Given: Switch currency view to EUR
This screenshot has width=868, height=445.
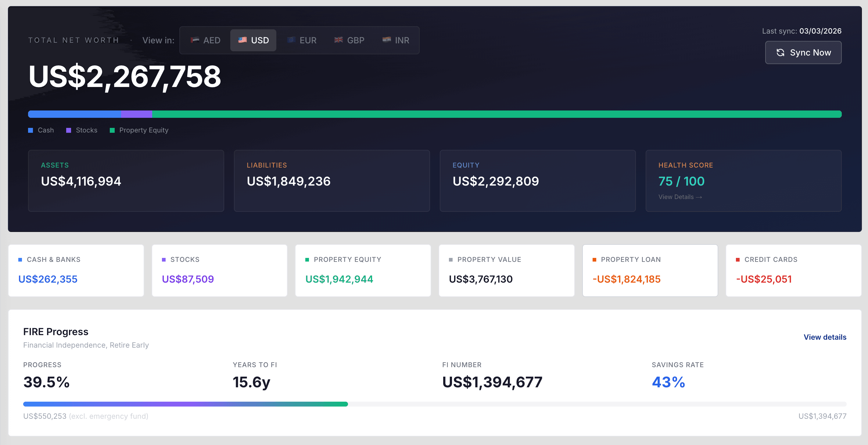Looking at the screenshot, I should [302, 41].
